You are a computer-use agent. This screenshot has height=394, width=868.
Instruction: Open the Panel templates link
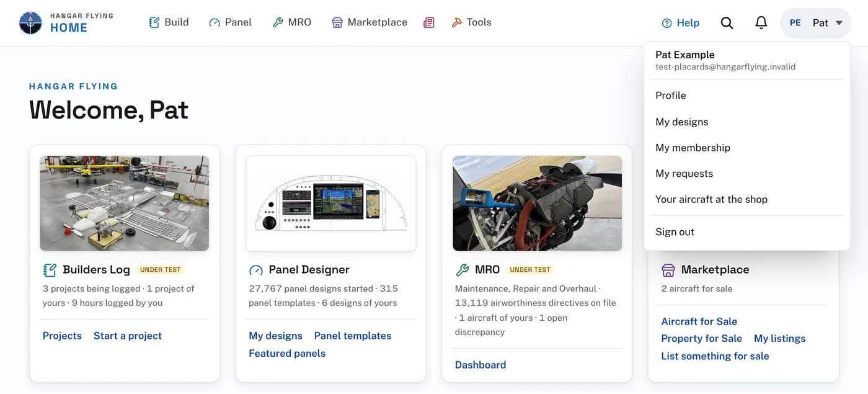(x=353, y=336)
